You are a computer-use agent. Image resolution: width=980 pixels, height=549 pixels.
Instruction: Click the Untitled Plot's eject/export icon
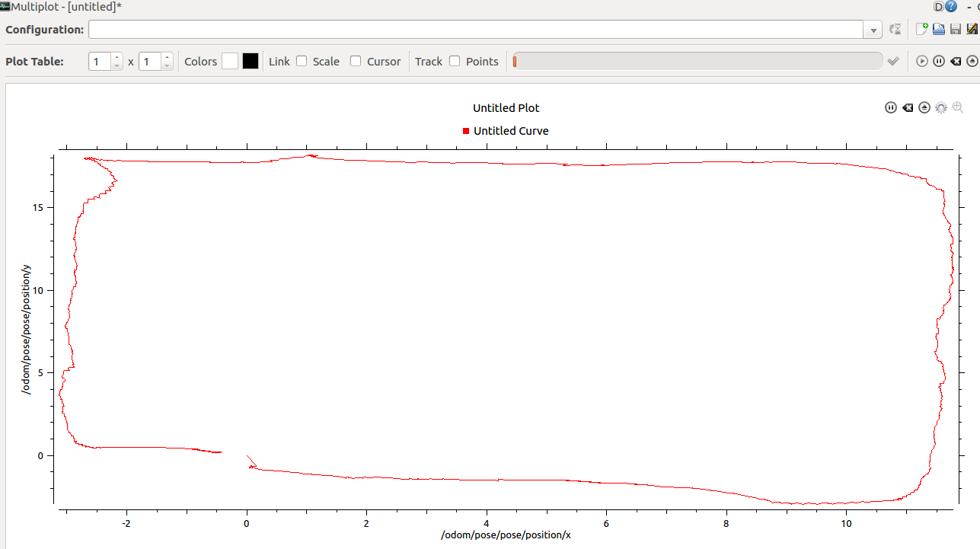point(924,108)
